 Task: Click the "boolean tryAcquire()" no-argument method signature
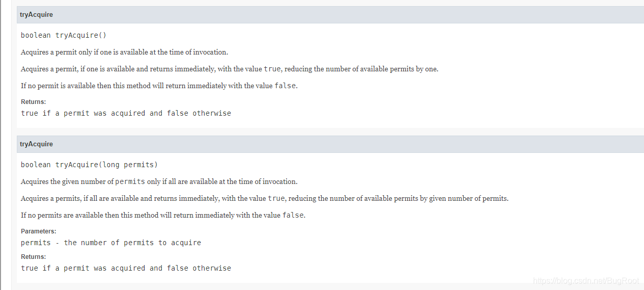(63, 35)
